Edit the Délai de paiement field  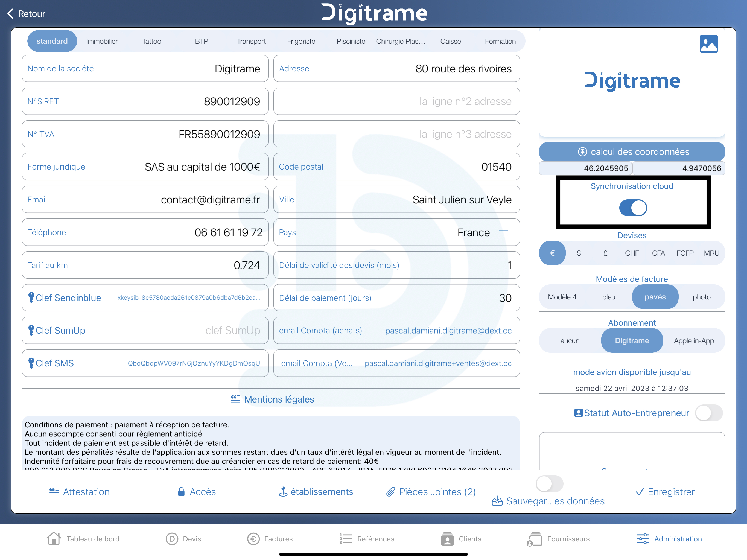point(396,298)
